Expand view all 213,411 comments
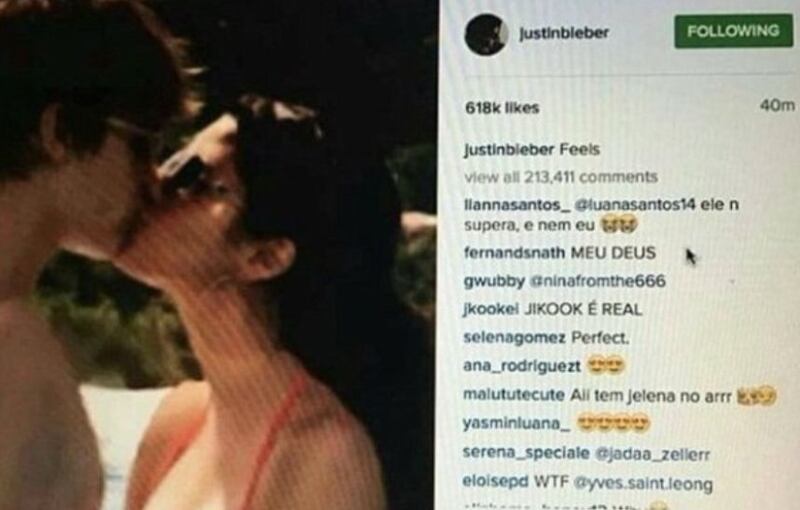Screen dimensions: 800x510 (561, 177)
